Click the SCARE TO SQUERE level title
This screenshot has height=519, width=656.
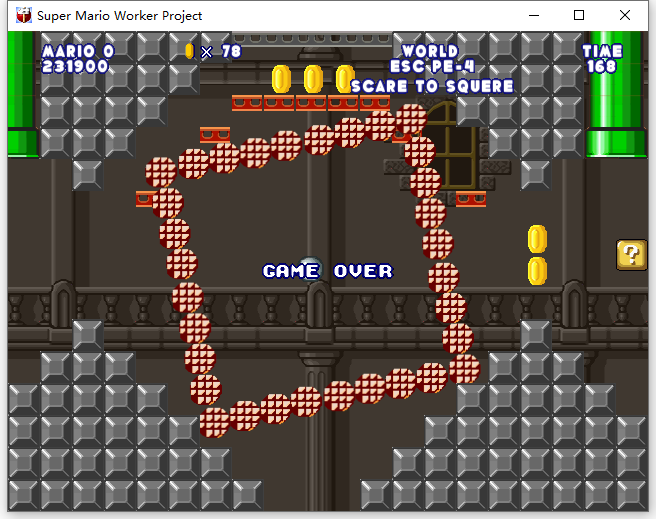tap(432, 86)
